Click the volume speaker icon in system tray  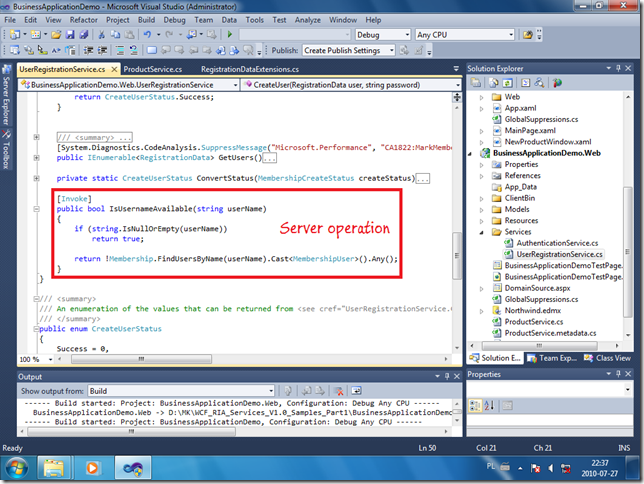tap(550, 468)
